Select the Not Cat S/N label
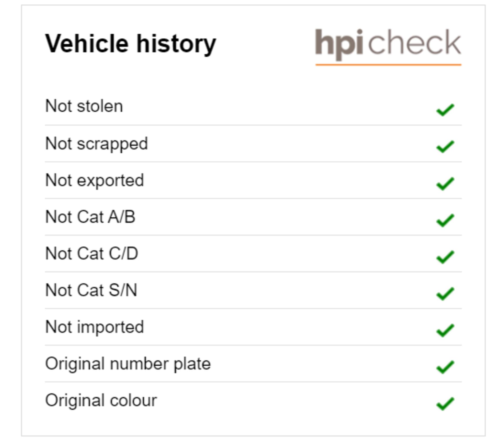The height and width of the screenshot is (441, 504). 91,290
